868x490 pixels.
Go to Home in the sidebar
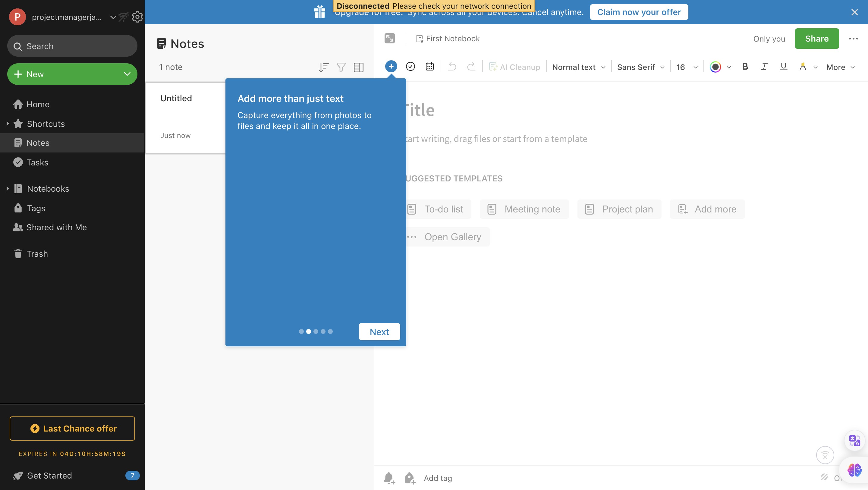click(38, 105)
